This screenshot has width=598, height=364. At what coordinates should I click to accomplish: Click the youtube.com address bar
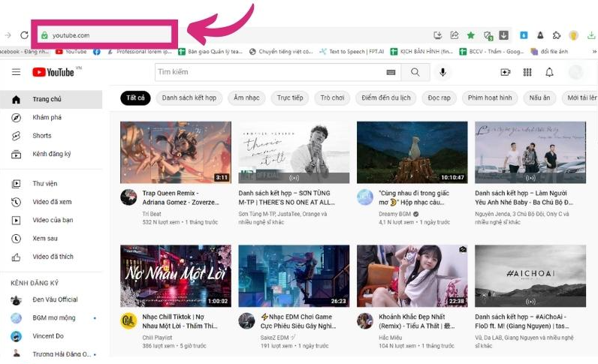[105, 35]
